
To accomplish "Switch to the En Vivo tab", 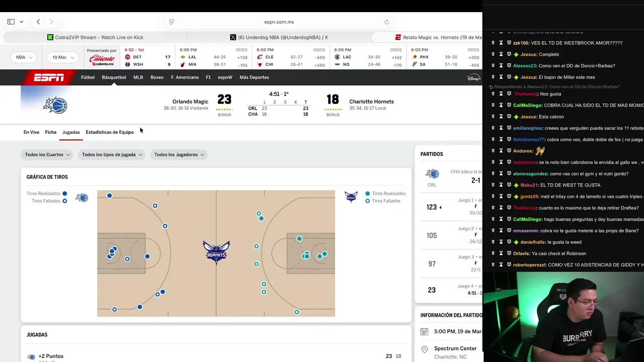I will point(31,132).
